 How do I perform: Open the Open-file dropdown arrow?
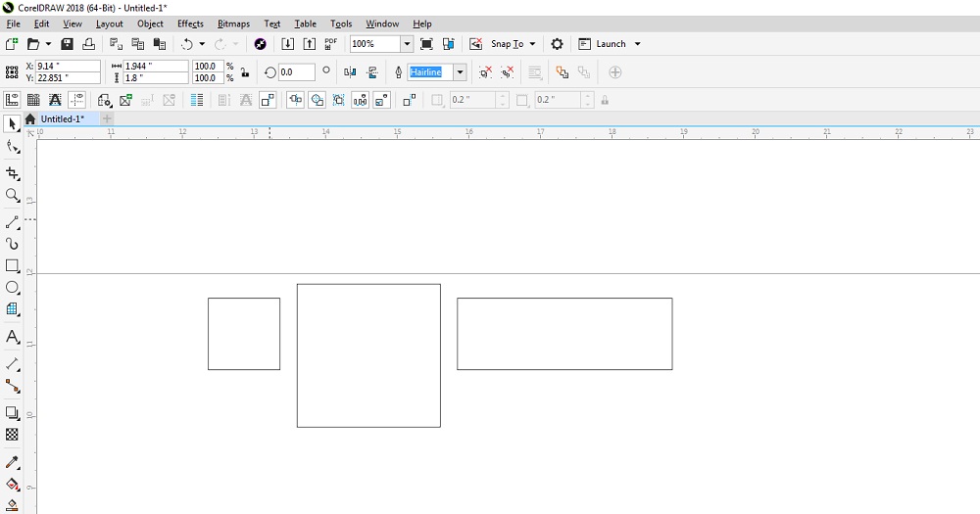point(48,44)
